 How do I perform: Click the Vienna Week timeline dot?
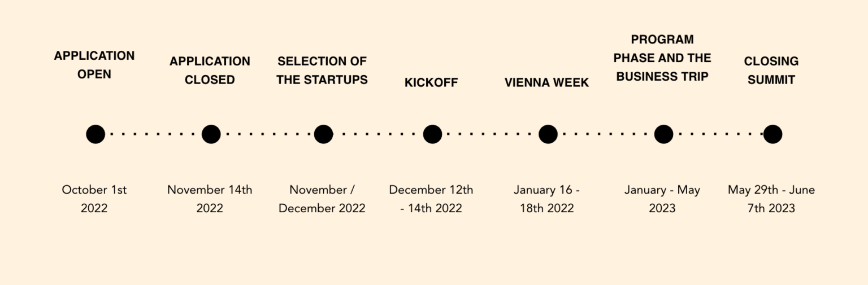coord(548,134)
